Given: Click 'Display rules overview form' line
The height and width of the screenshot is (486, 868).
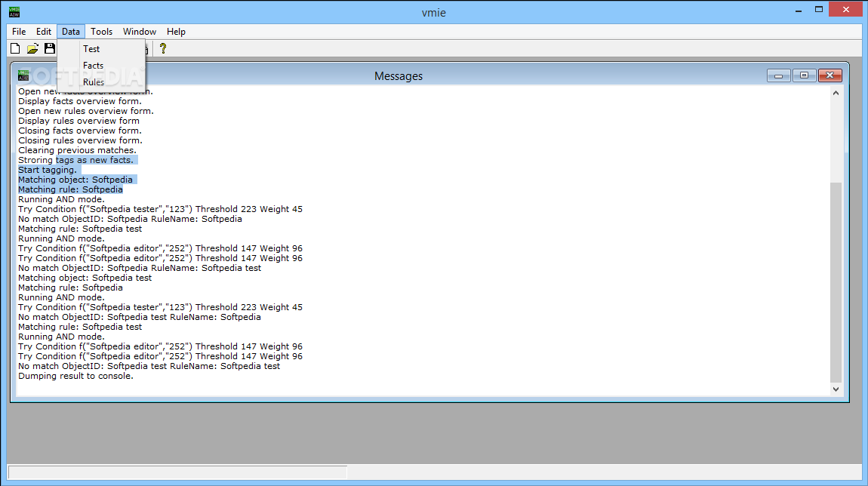Looking at the screenshot, I should point(78,121).
